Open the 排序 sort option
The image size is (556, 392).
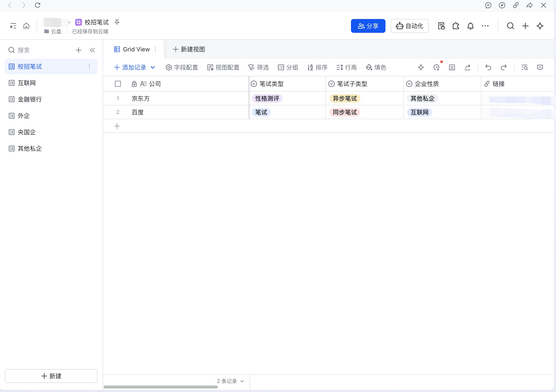point(317,67)
